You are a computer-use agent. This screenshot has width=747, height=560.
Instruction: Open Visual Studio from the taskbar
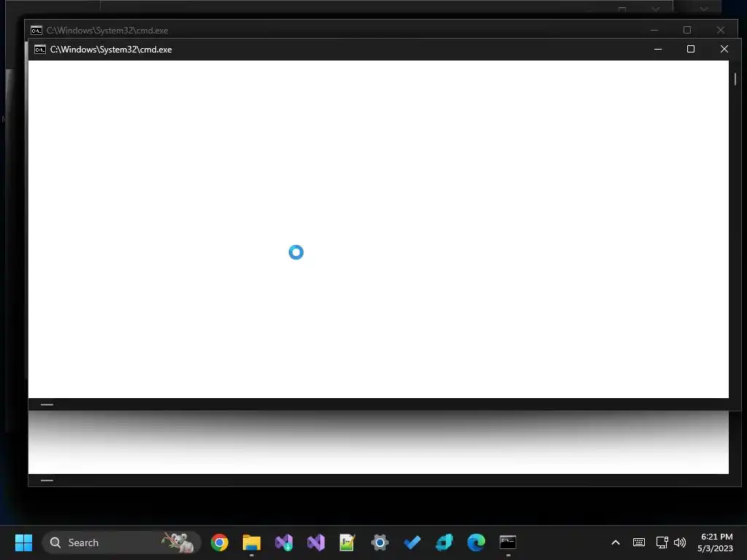(x=316, y=542)
